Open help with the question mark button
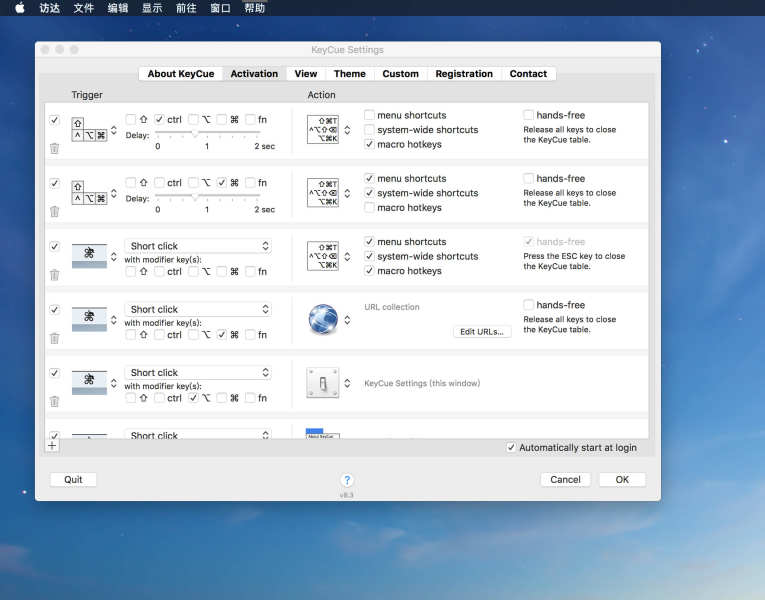Viewport: 765px width, 600px height. point(347,480)
